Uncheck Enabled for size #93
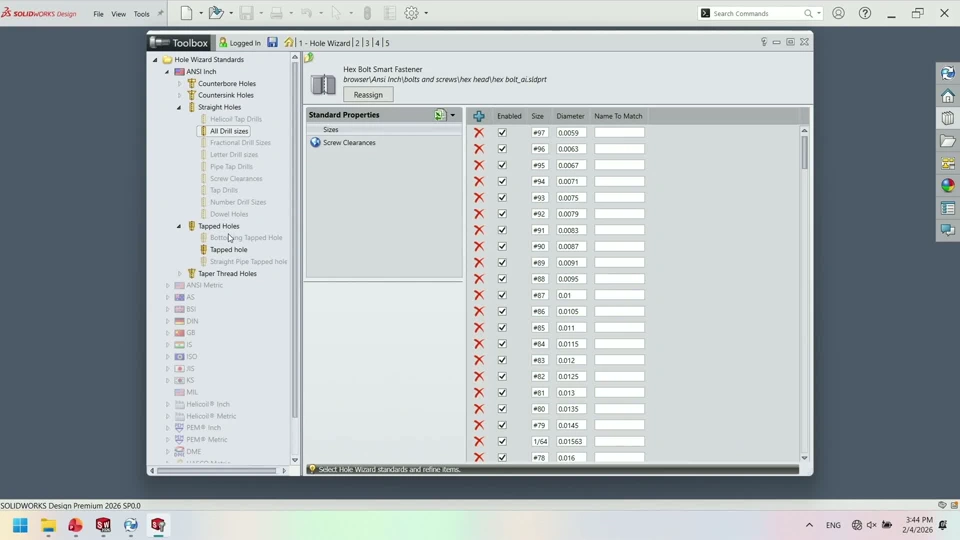 pyautogui.click(x=502, y=197)
